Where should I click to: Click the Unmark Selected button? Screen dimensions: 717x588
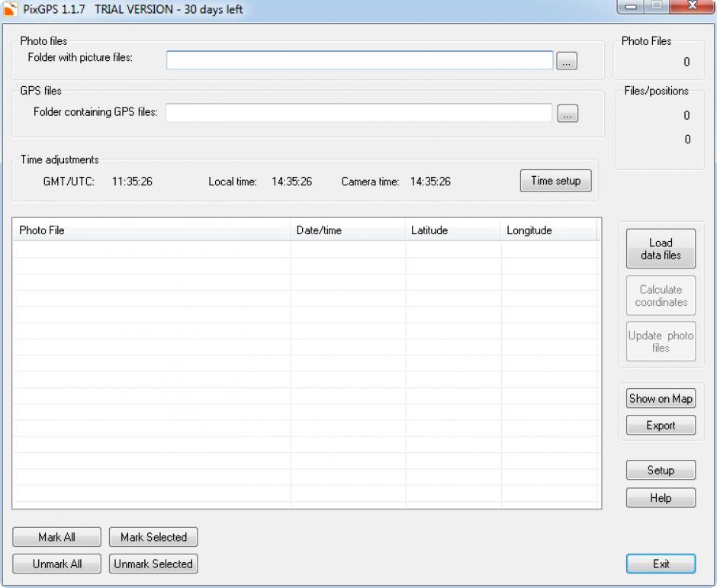tap(153, 564)
